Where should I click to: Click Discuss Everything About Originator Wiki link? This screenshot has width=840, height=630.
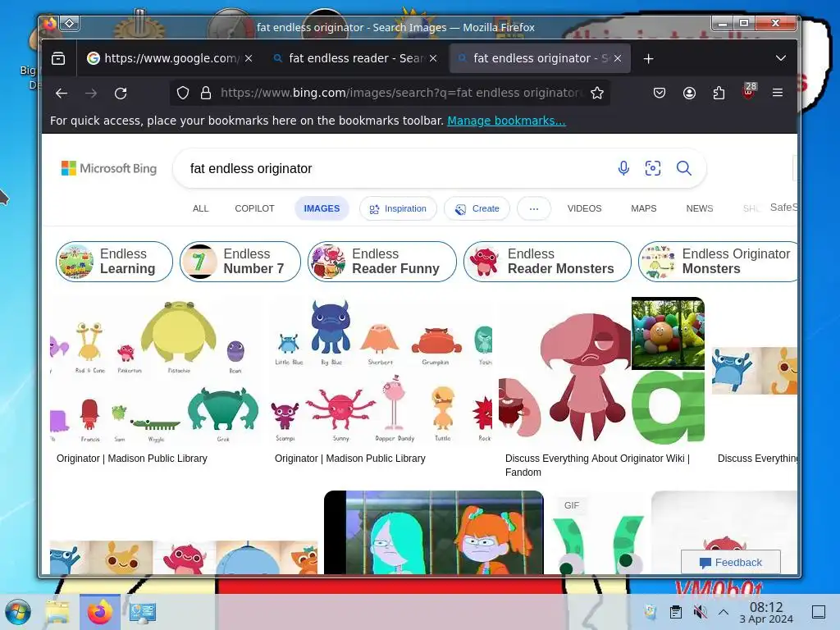click(597, 465)
